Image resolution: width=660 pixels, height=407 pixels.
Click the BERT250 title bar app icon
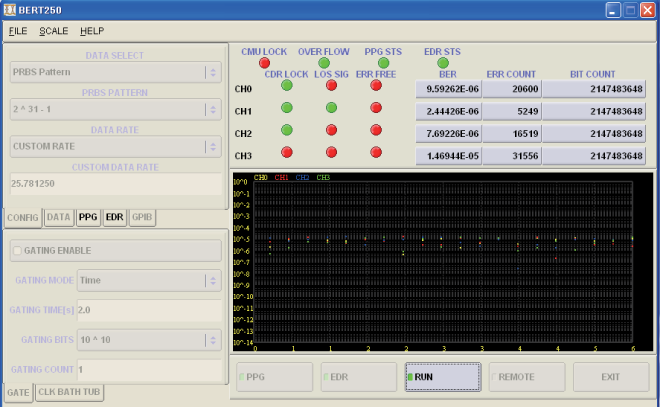[9, 10]
